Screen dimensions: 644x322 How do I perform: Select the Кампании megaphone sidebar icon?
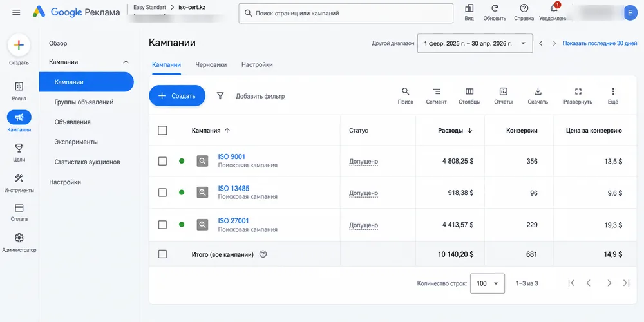coord(19,117)
